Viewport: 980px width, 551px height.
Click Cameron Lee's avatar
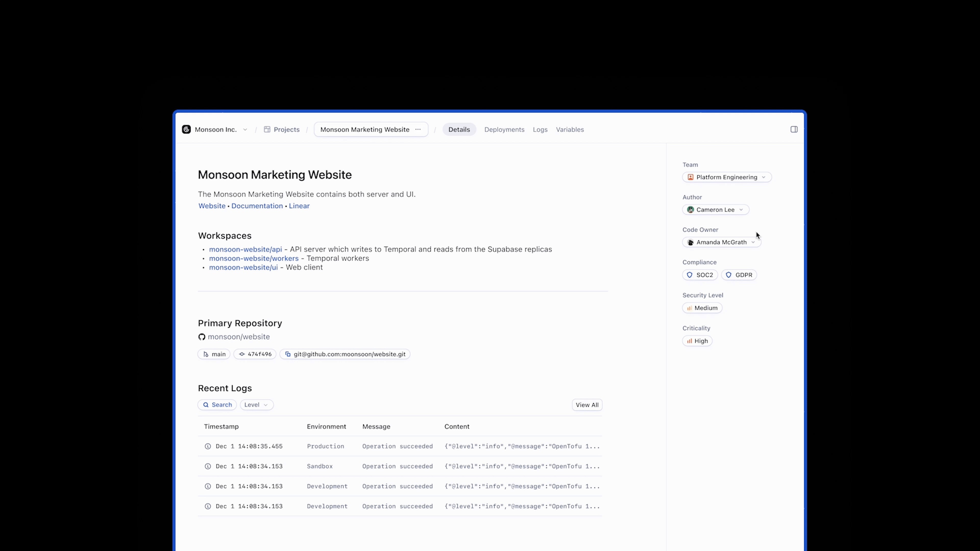pyautogui.click(x=691, y=209)
